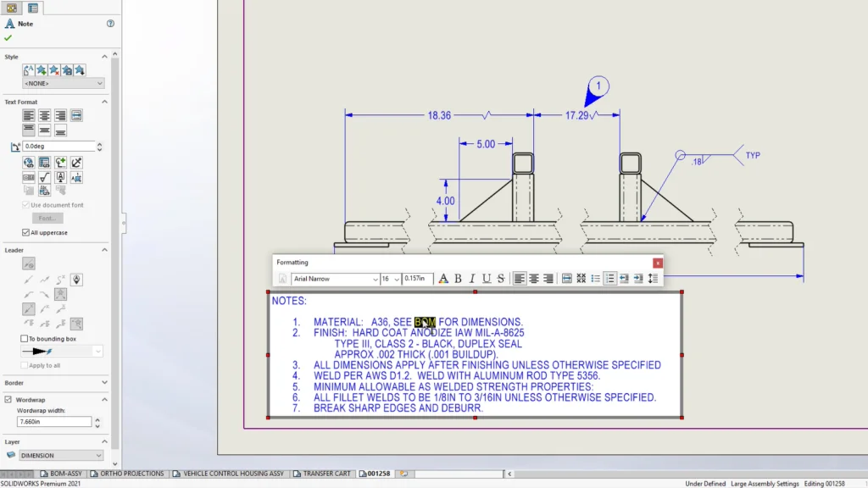Open the Layer DIMENSION dropdown
Screen dimensions: 868x488
click(x=97, y=456)
